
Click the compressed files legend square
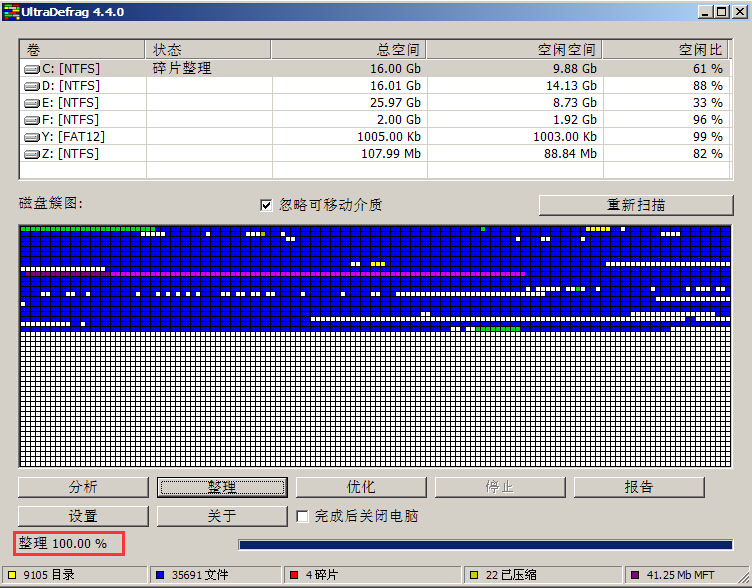tap(474, 575)
